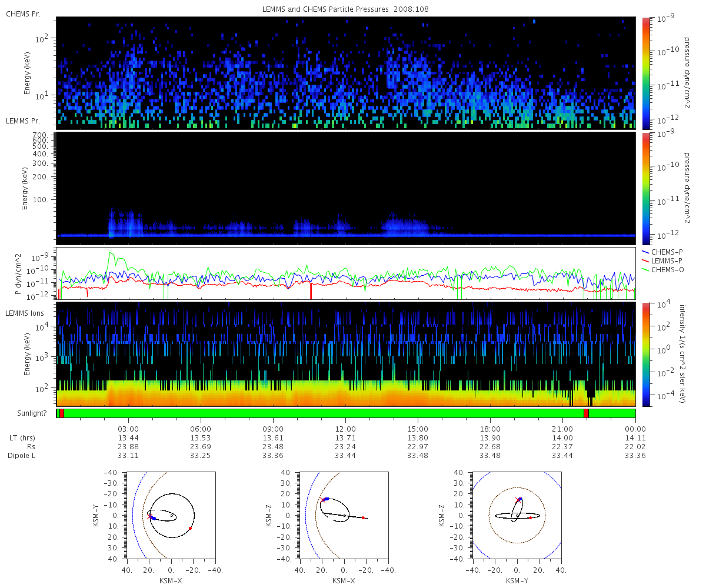Click the LEMMS Ions panel label
The width and height of the screenshot is (706, 588).
click(x=25, y=313)
